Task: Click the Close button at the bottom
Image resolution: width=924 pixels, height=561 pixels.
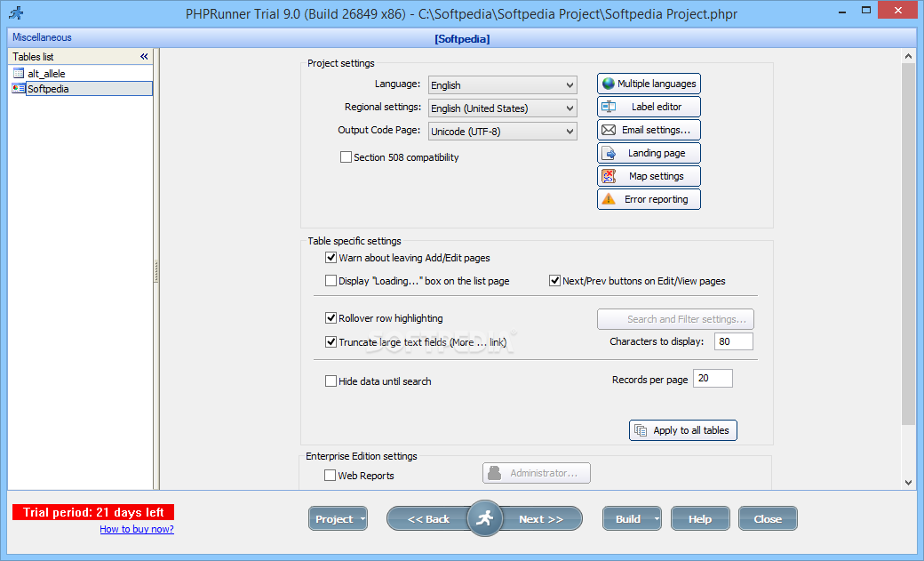Action: point(768,519)
